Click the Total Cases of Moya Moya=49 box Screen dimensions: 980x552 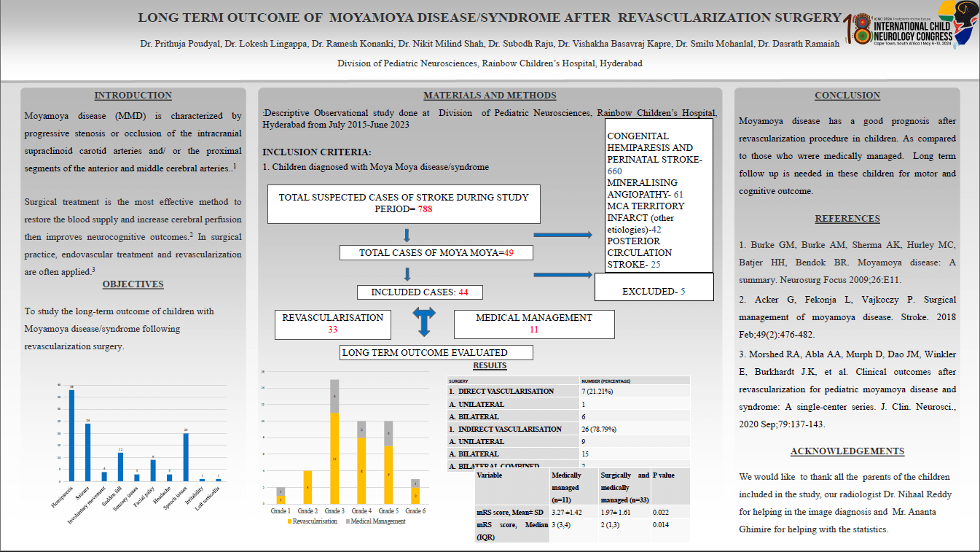(436, 253)
